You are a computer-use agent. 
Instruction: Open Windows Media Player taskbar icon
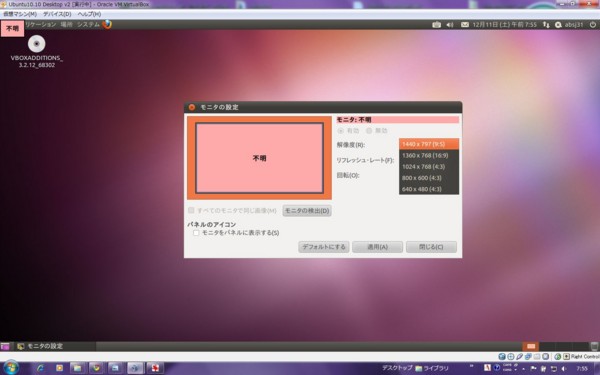pos(59,368)
